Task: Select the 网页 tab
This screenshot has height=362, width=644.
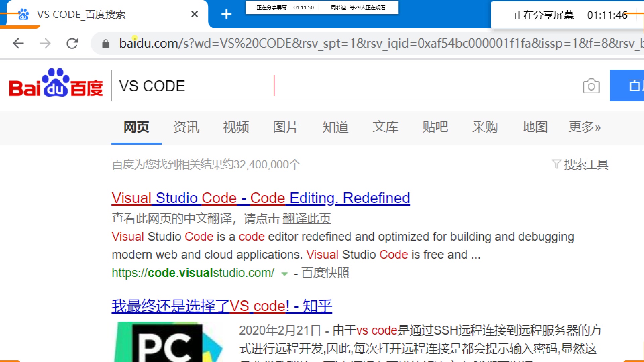Action: tap(137, 127)
